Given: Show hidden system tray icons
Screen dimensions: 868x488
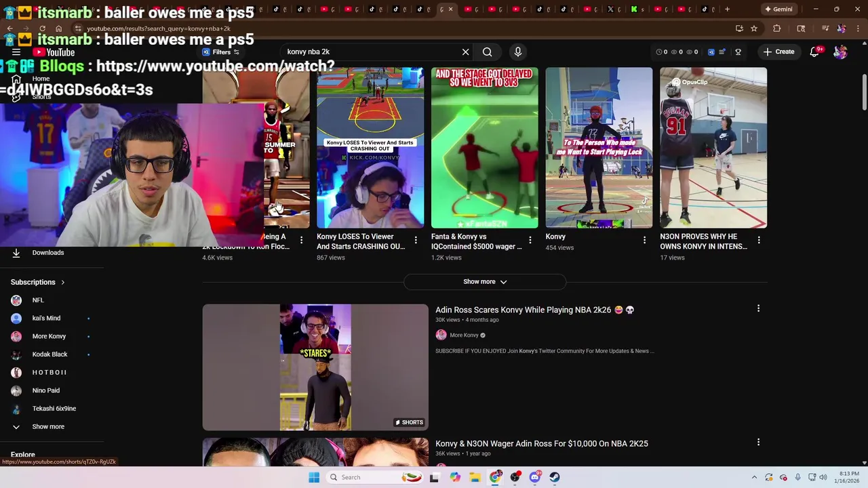Looking at the screenshot, I should coord(754,477).
